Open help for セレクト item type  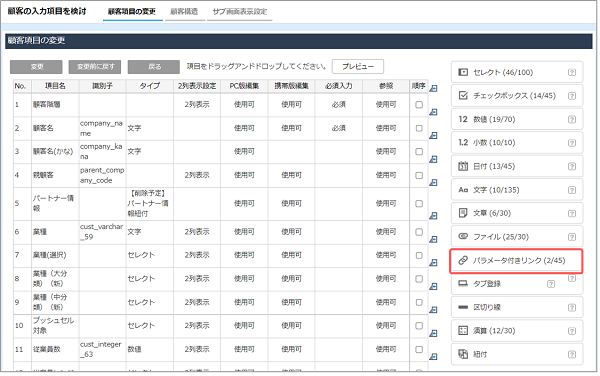tap(572, 72)
